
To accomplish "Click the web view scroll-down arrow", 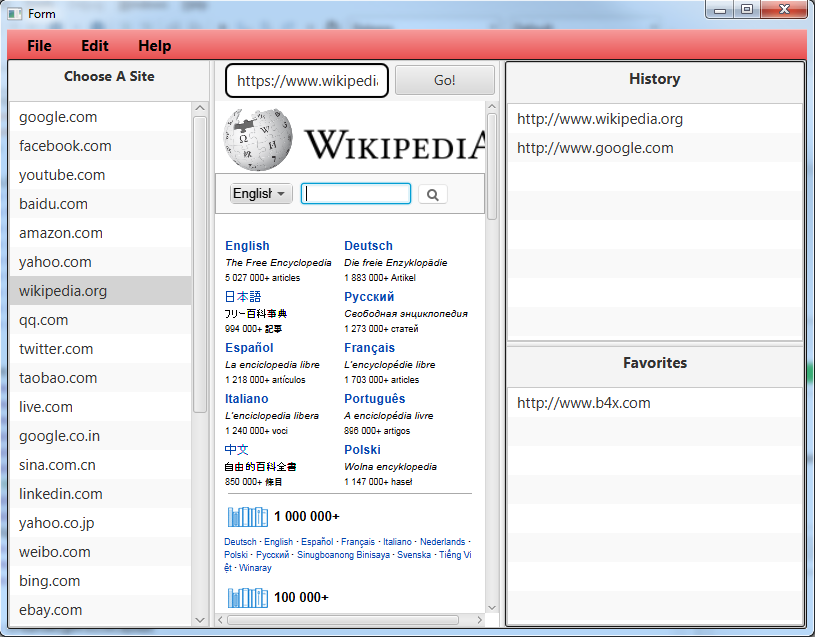I will coord(492,607).
